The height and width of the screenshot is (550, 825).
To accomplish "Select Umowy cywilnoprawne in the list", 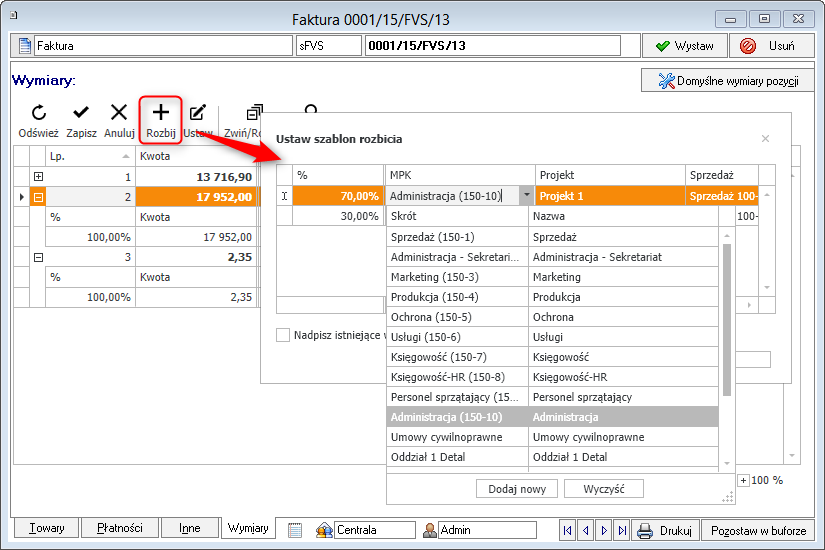I will (x=552, y=437).
